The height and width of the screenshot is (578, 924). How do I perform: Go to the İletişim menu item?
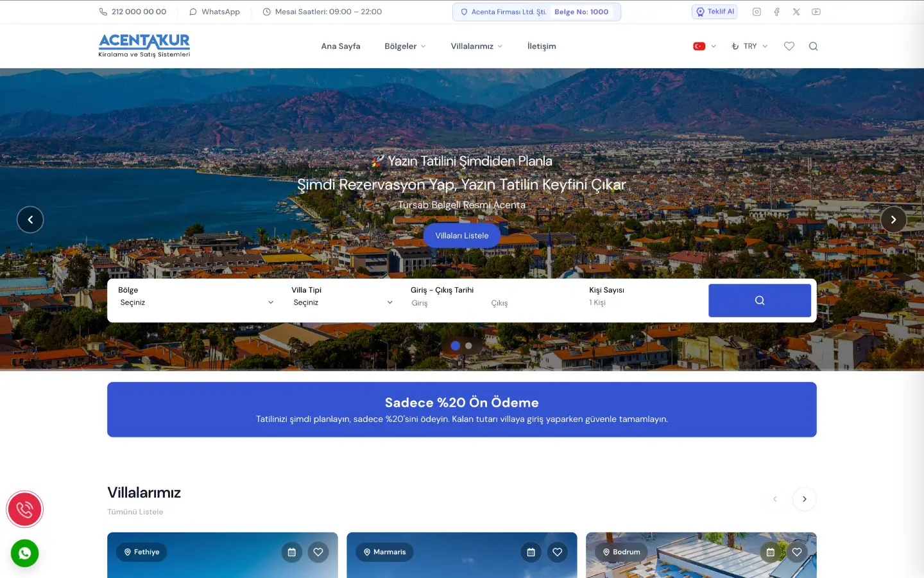click(x=542, y=46)
